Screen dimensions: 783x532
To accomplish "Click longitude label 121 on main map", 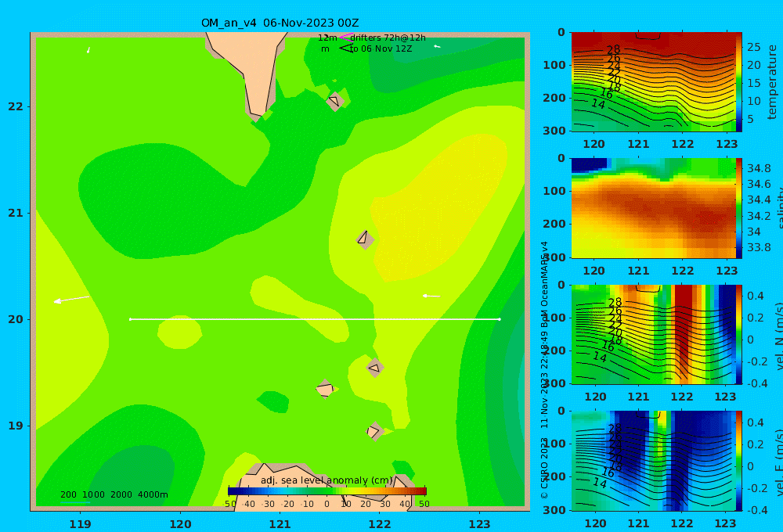I will pos(280,524).
